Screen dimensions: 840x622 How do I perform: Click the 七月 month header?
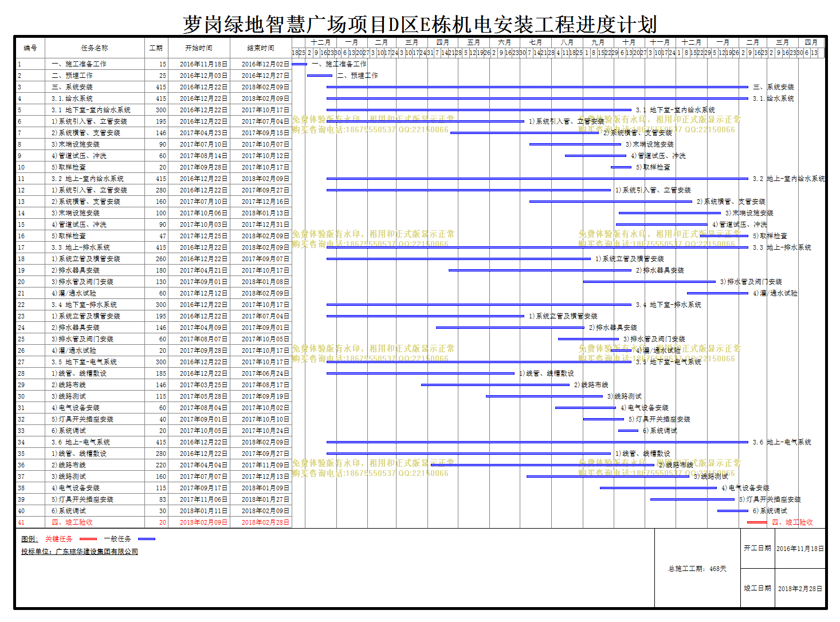coord(536,42)
